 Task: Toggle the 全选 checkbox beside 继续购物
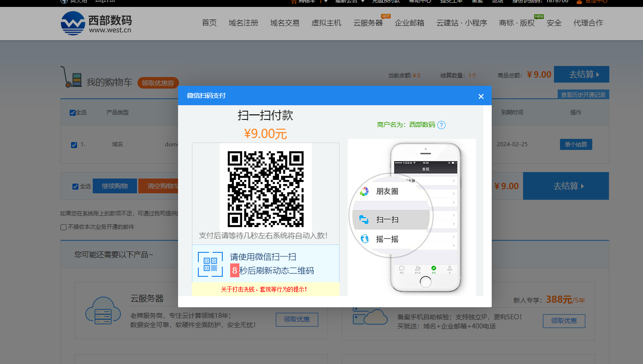tap(75, 186)
